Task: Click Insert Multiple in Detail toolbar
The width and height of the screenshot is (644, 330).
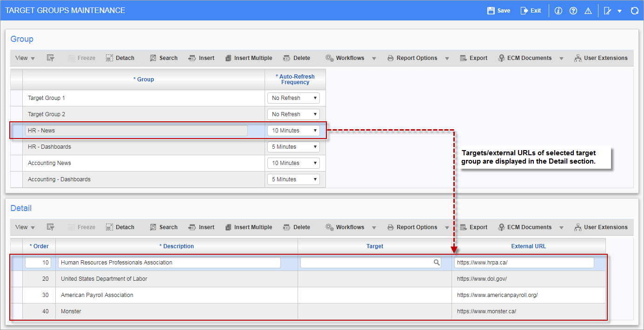Action: click(x=248, y=227)
